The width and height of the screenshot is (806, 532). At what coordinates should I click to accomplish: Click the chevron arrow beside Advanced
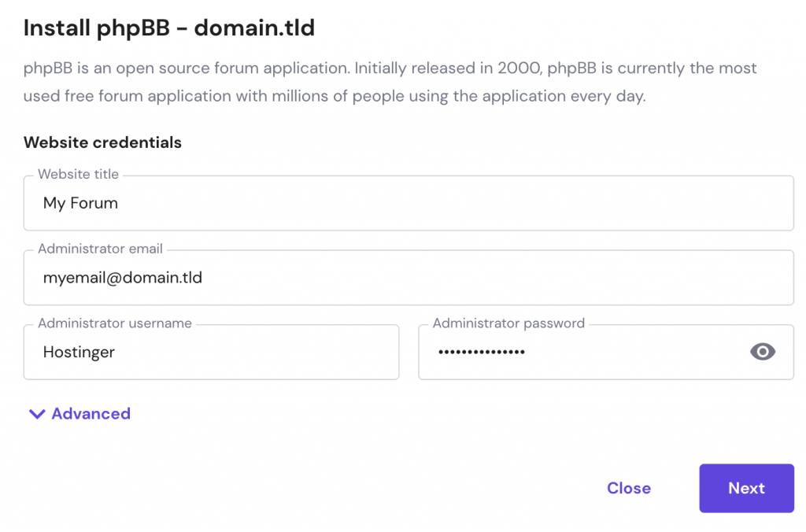click(x=36, y=414)
